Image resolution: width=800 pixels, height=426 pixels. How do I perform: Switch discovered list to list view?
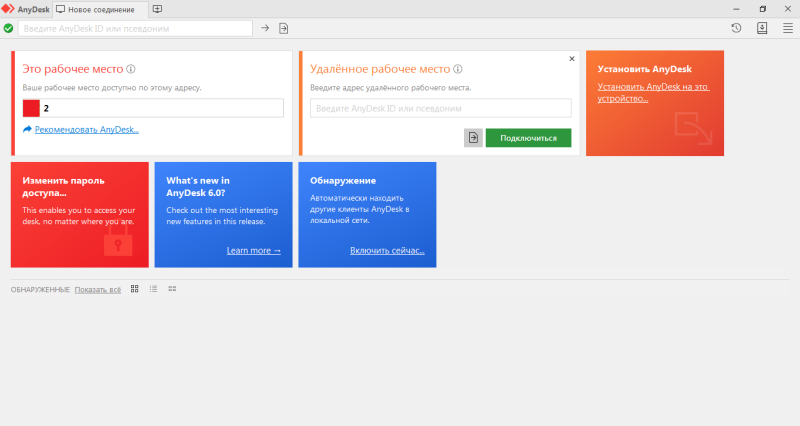click(154, 289)
